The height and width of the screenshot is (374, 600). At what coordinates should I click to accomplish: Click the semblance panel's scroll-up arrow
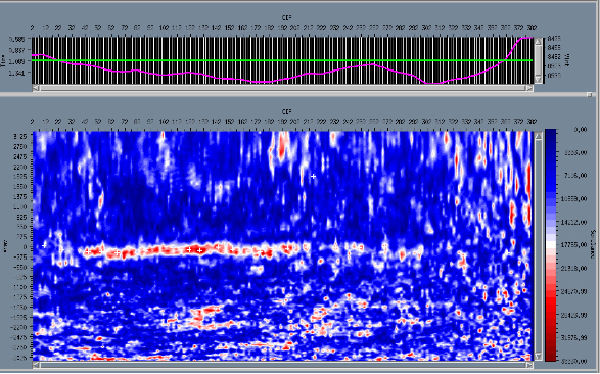(538, 136)
